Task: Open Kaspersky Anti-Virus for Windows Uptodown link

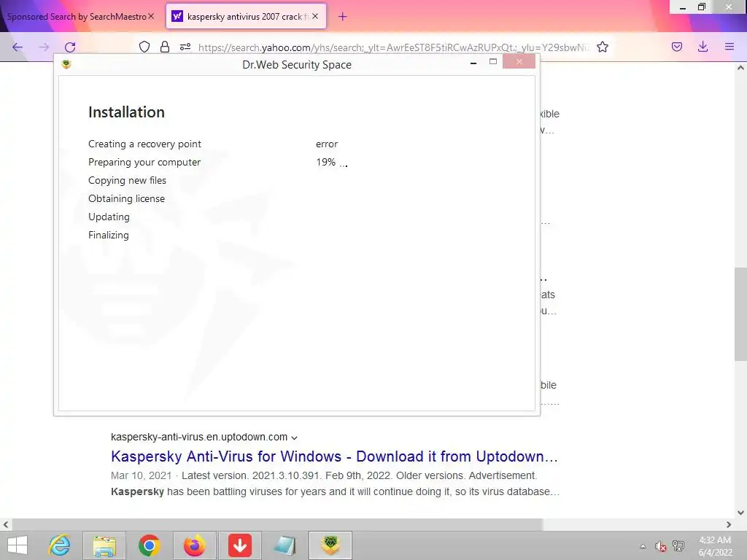Action: [334, 456]
